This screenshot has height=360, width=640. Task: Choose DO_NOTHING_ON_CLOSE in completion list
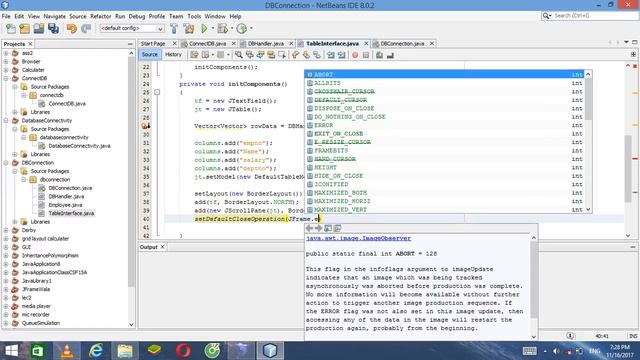point(445,117)
